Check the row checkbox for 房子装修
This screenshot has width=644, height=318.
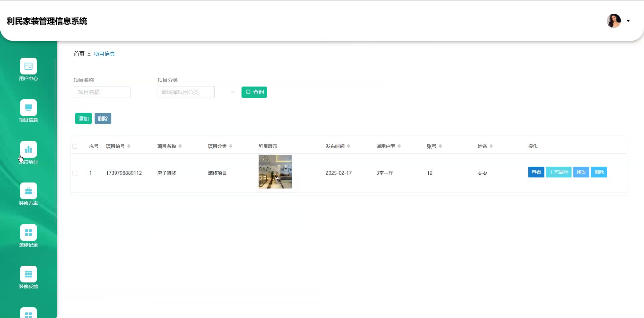75,173
